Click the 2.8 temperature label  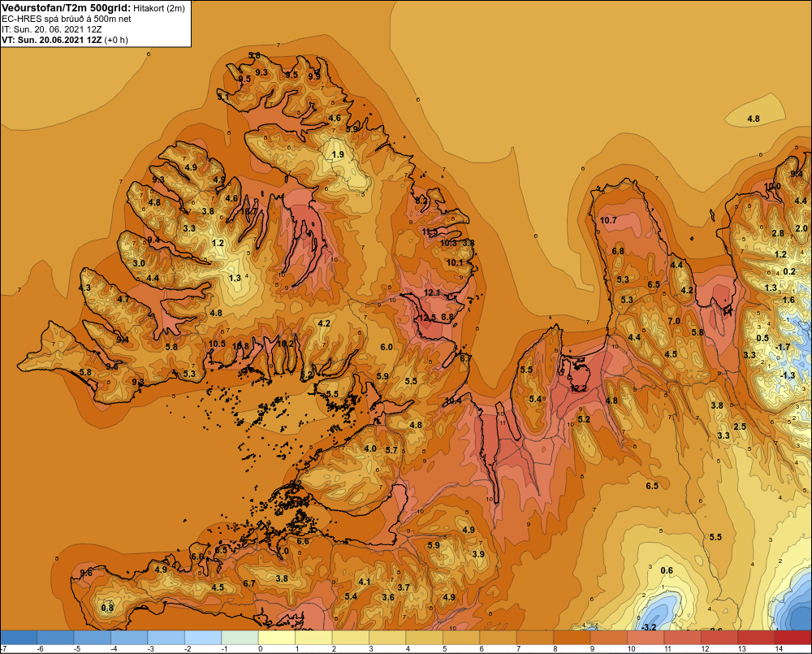[778, 233]
